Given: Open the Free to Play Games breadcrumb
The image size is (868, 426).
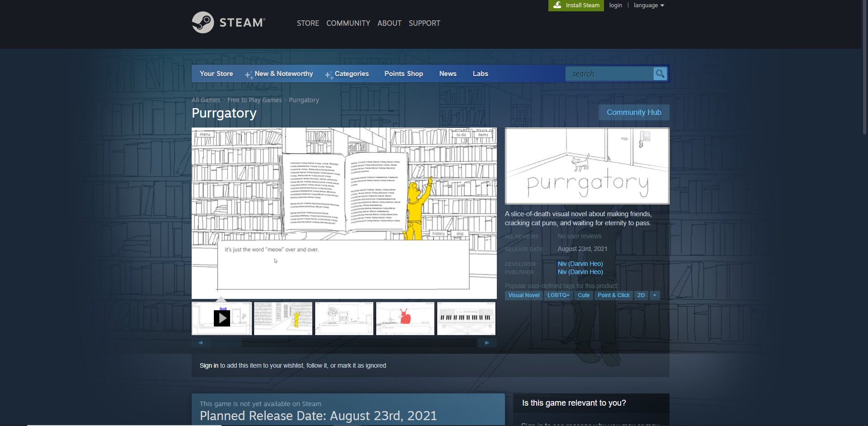Looking at the screenshot, I should [x=255, y=100].
